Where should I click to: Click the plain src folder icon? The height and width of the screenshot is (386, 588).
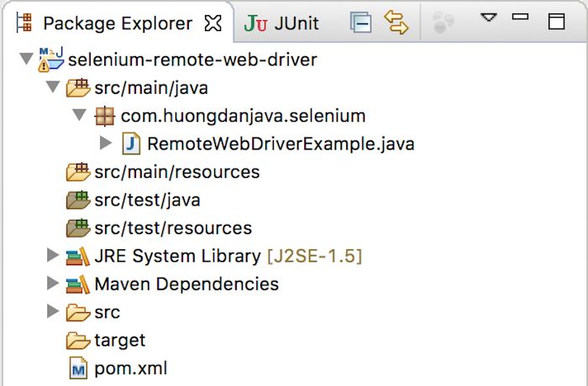click(78, 312)
